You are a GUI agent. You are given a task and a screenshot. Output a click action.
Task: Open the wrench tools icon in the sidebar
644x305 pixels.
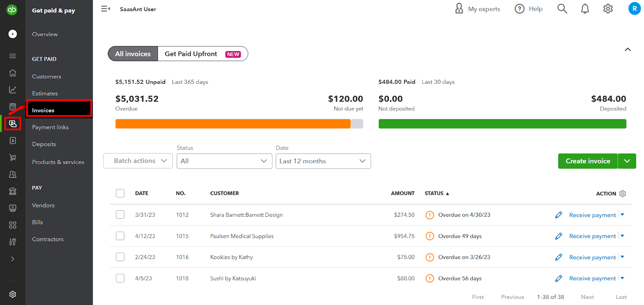[13, 242]
